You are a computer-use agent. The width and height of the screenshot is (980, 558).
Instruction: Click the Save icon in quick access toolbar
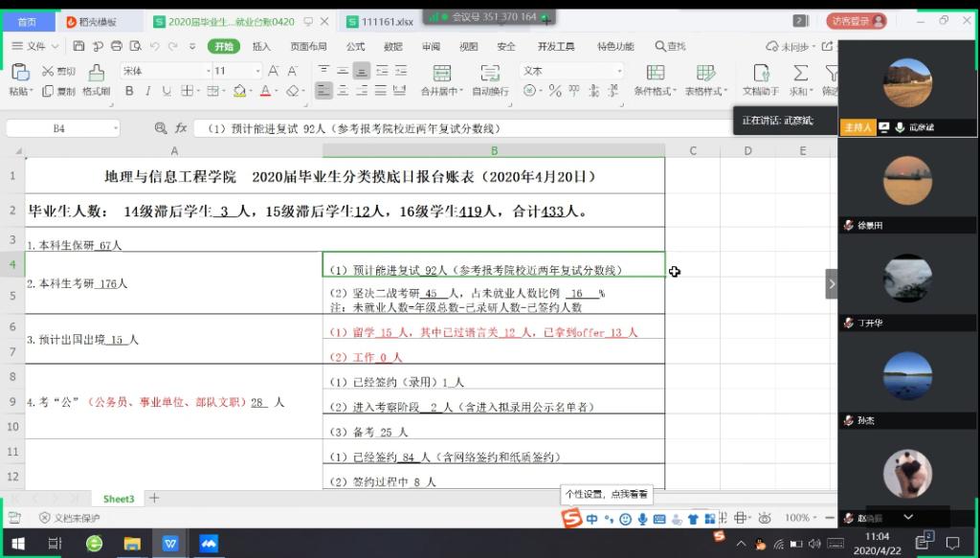pyautogui.click(x=80, y=46)
